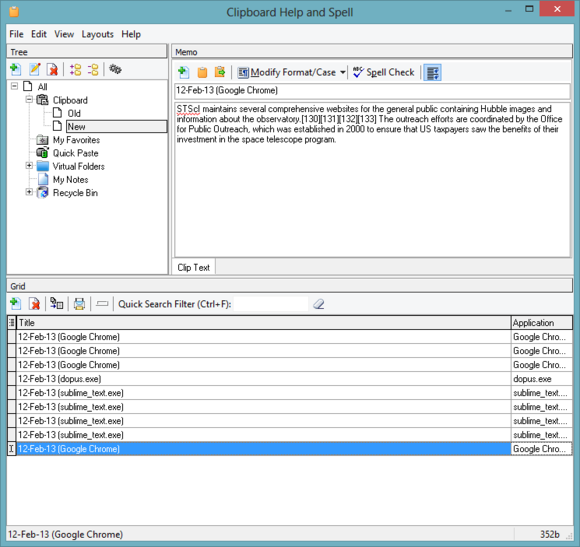Open the gear options icon in Tree toolbar
This screenshot has width=580, height=547.
click(x=115, y=69)
